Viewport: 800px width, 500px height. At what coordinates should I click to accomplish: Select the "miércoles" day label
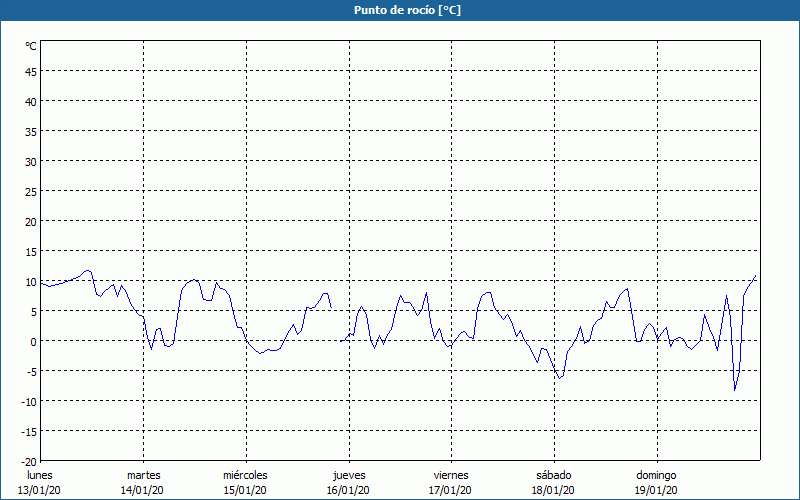pos(245,475)
